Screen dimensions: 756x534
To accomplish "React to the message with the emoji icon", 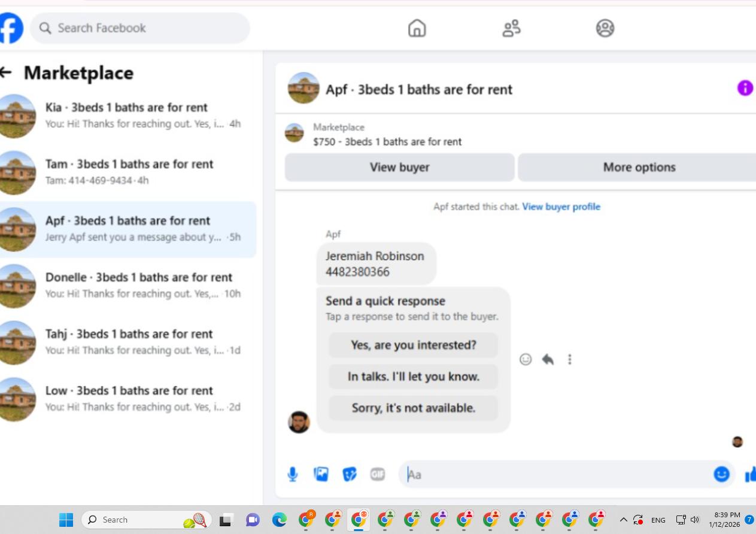I will (526, 359).
